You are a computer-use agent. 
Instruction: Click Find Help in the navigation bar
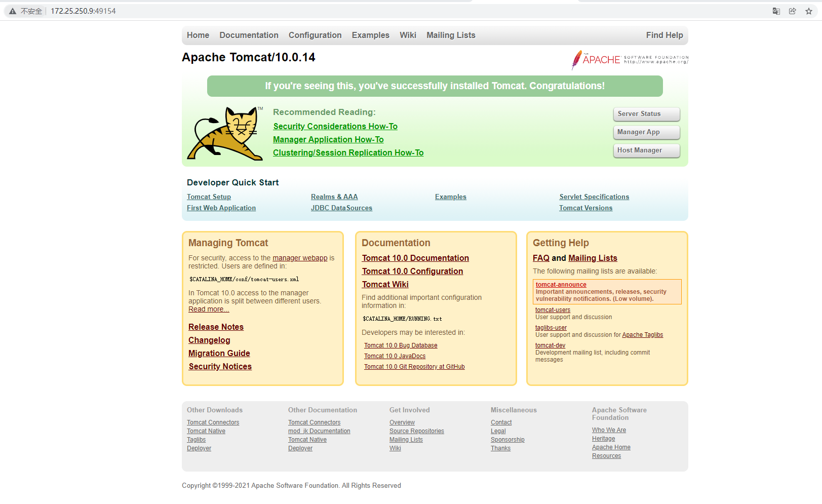tap(664, 35)
